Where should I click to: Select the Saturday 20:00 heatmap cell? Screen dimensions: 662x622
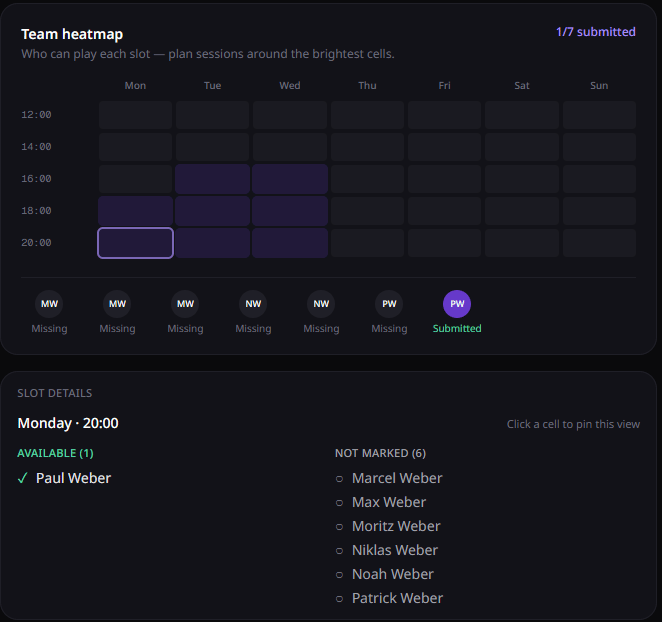coord(522,243)
